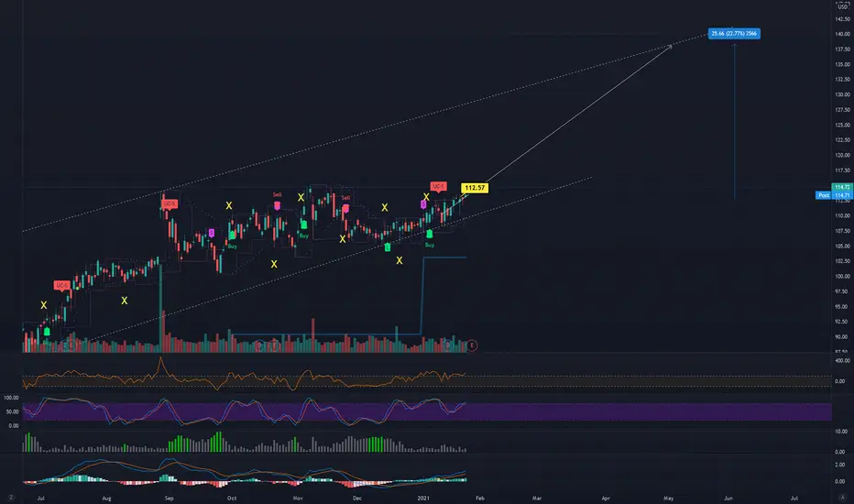854x504 pixels.
Task: Click the Nov label on time axis
Action: pos(298,498)
